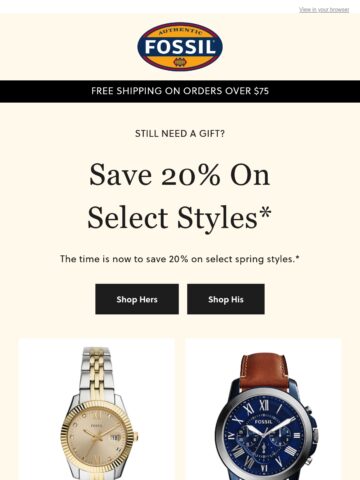Click the round emblem beneath FOSSIL in the logo
360x480 pixels.
click(x=180, y=62)
